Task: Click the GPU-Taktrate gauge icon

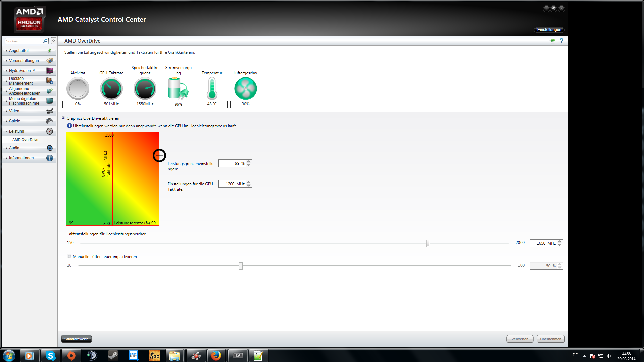Action: coord(111,89)
